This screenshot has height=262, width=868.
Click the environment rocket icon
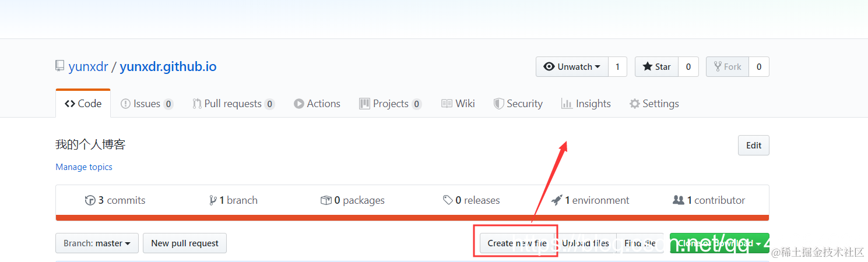pos(556,200)
